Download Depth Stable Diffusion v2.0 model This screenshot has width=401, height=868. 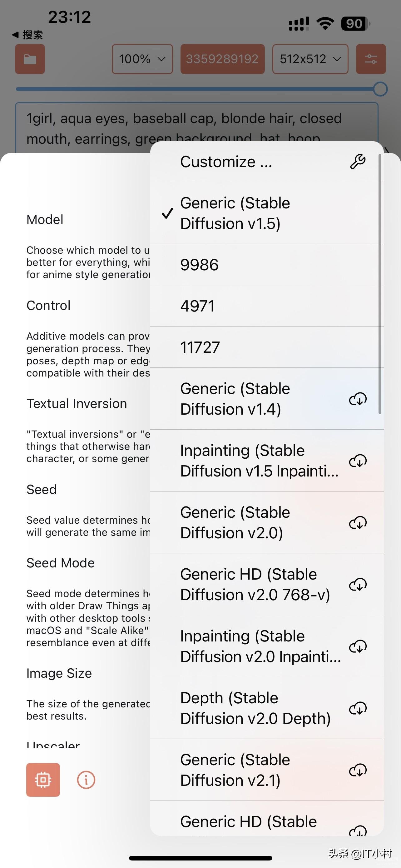click(358, 708)
